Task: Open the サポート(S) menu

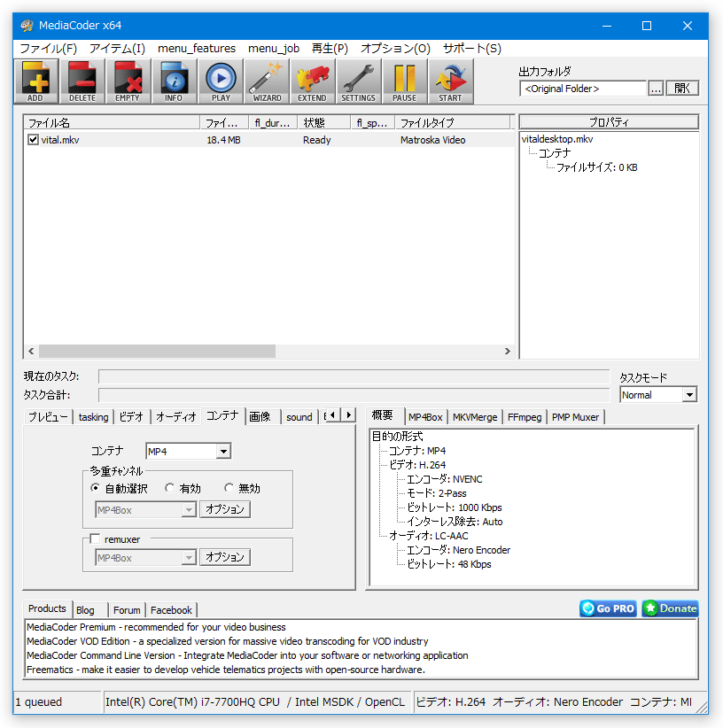Action: (x=471, y=49)
